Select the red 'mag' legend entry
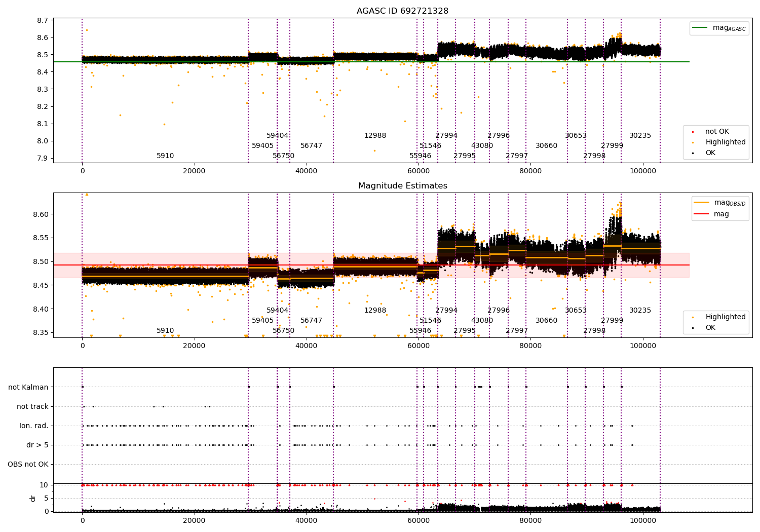The width and height of the screenshot is (760, 532). (x=711, y=214)
